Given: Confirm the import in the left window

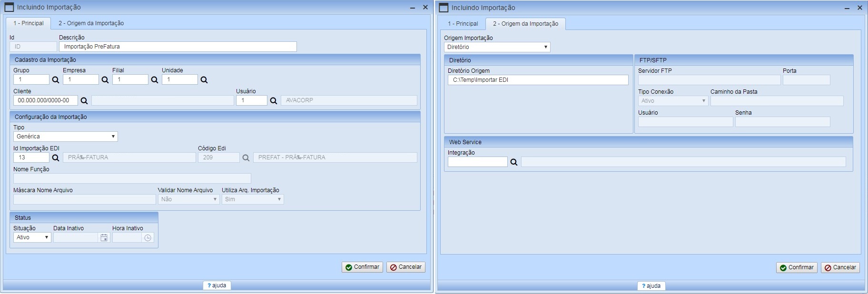Looking at the screenshot, I should coord(362,267).
